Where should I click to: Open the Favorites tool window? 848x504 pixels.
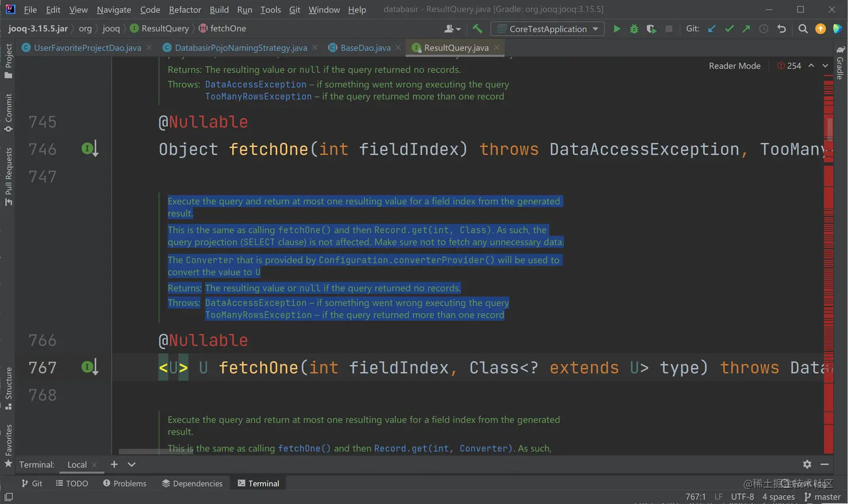coord(8,446)
